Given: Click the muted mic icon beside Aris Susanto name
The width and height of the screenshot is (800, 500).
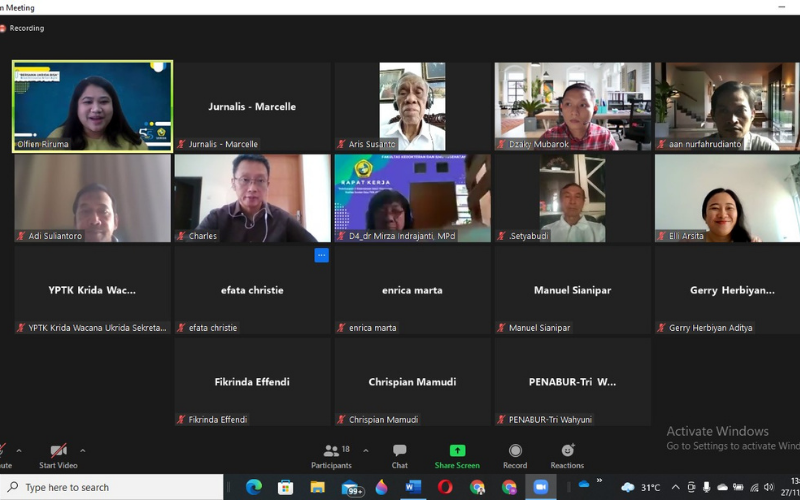Looking at the screenshot, I should click(341, 144).
